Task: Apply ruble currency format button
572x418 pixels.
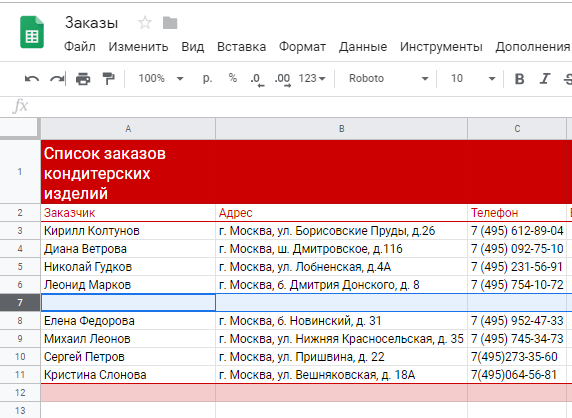Action: [207, 79]
